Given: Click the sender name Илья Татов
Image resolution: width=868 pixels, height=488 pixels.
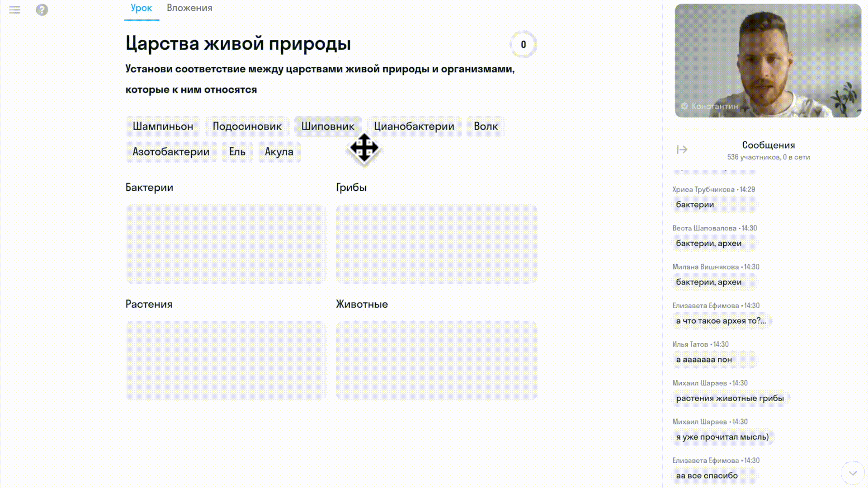Looking at the screenshot, I should point(690,344).
